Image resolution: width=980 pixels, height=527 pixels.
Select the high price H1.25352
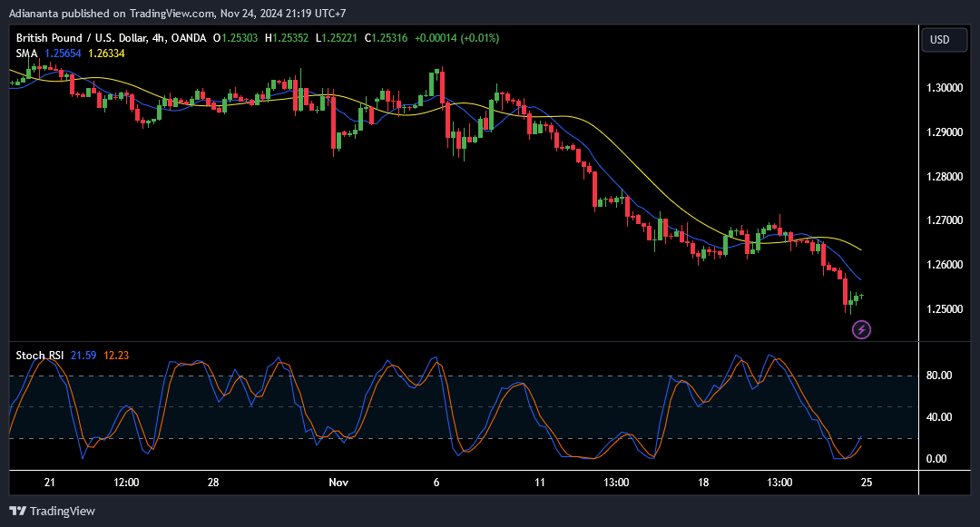pos(287,38)
